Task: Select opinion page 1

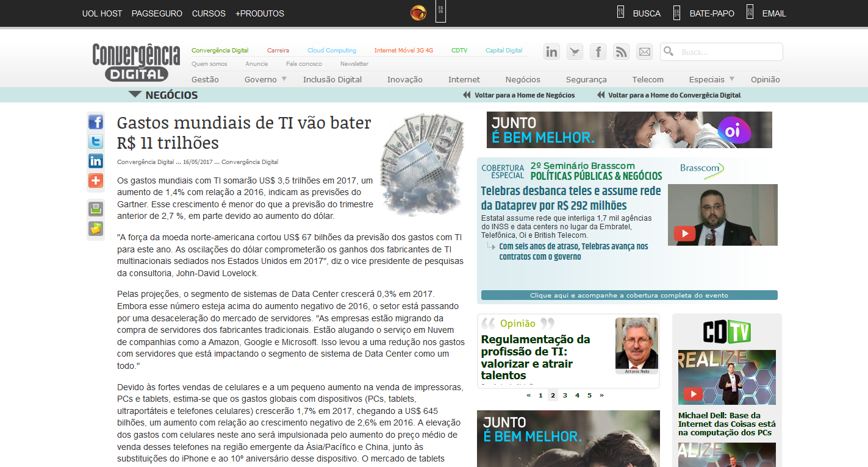Action: click(540, 395)
